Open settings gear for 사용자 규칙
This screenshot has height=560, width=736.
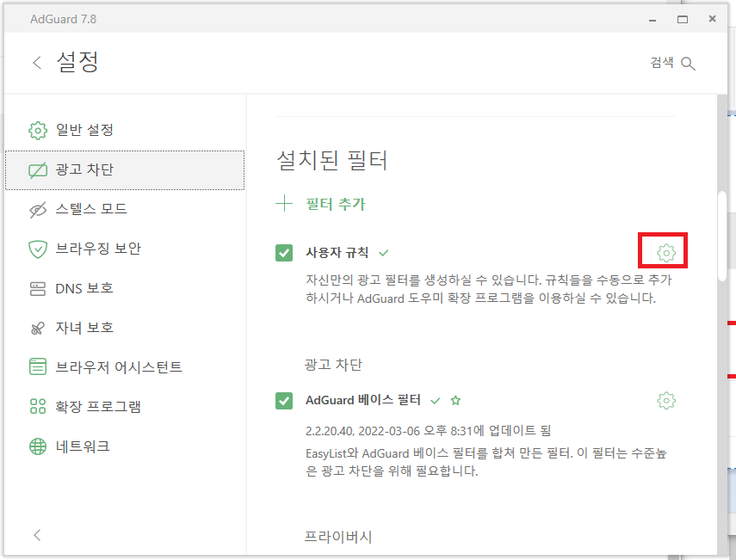[x=665, y=253]
